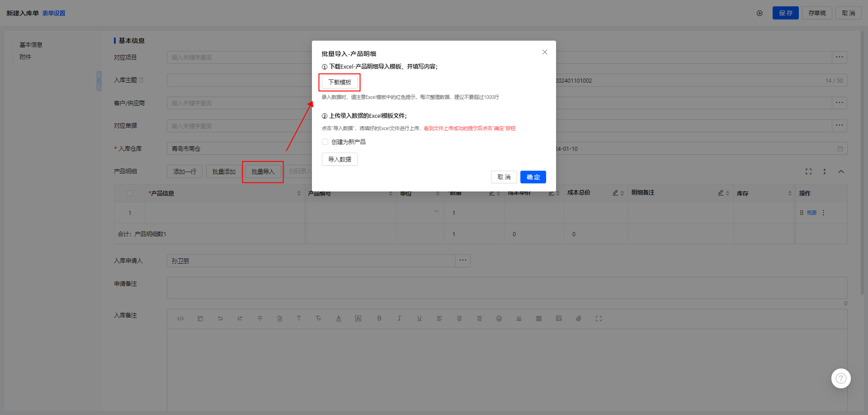Open the calendar icon in the date field

[840, 149]
